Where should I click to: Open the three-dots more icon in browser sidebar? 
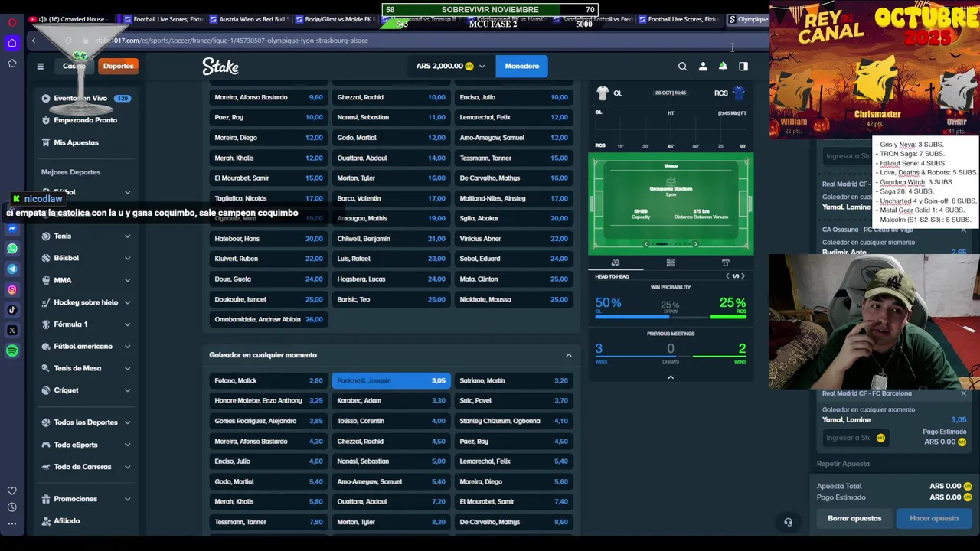click(12, 524)
